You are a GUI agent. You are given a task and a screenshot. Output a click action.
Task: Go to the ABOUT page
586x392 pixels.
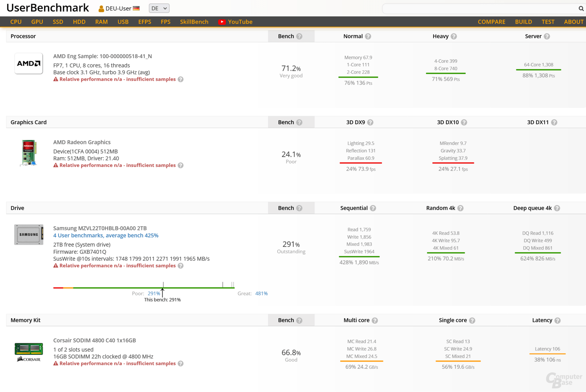tap(574, 22)
